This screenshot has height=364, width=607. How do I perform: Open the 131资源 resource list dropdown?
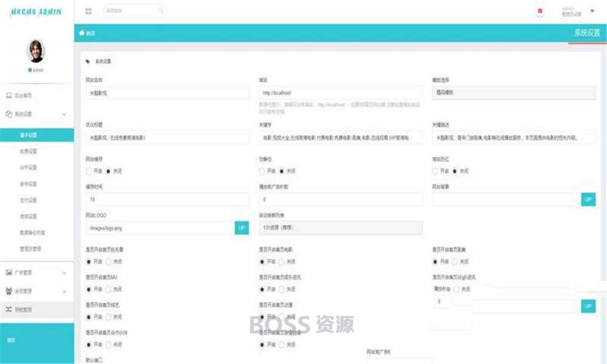pyautogui.click(x=341, y=228)
